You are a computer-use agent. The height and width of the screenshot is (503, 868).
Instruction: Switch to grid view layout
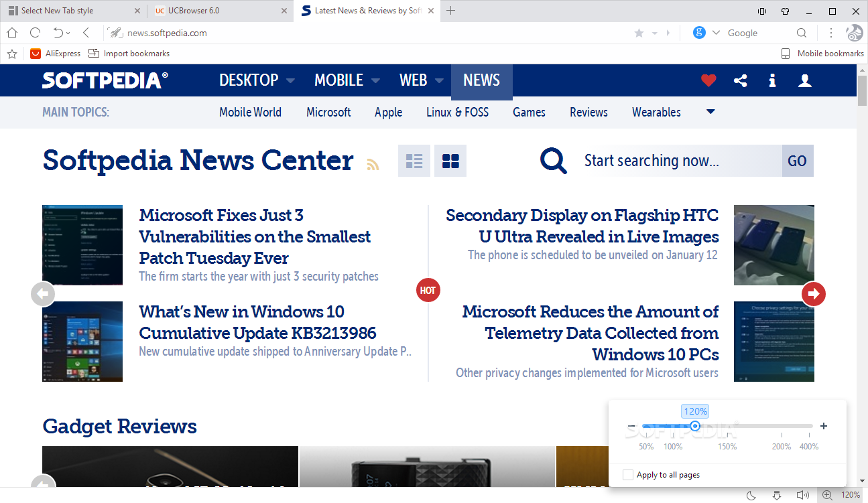pos(450,161)
